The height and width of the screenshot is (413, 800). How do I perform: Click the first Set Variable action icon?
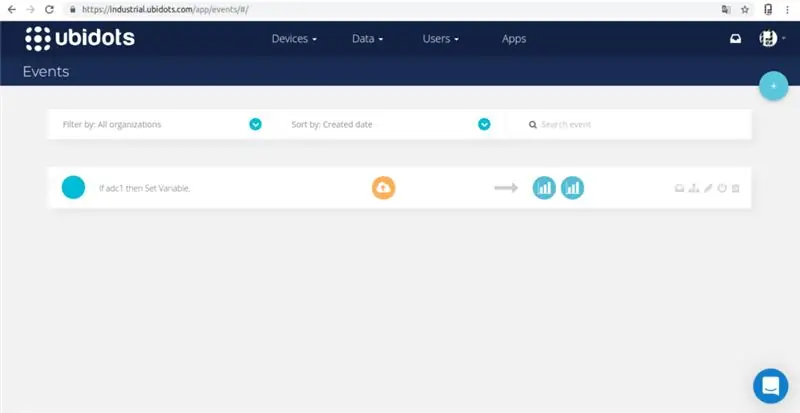[x=544, y=188]
